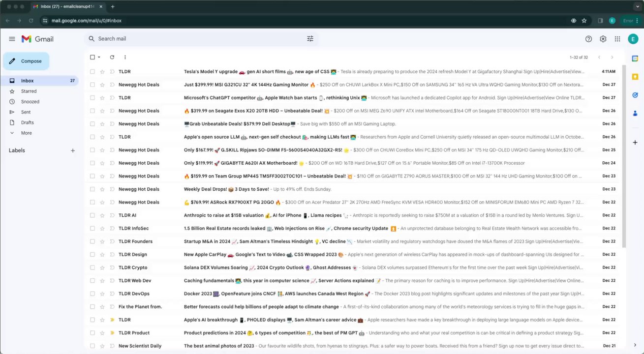Image resolution: width=644 pixels, height=354 pixels.
Task: Go to newer messages arrow
Action: (x=599, y=58)
